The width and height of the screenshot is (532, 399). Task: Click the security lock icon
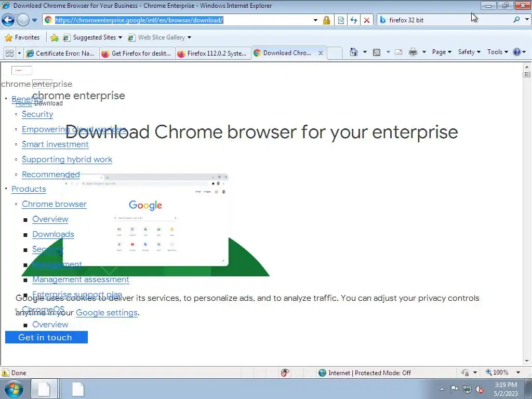coord(326,20)
